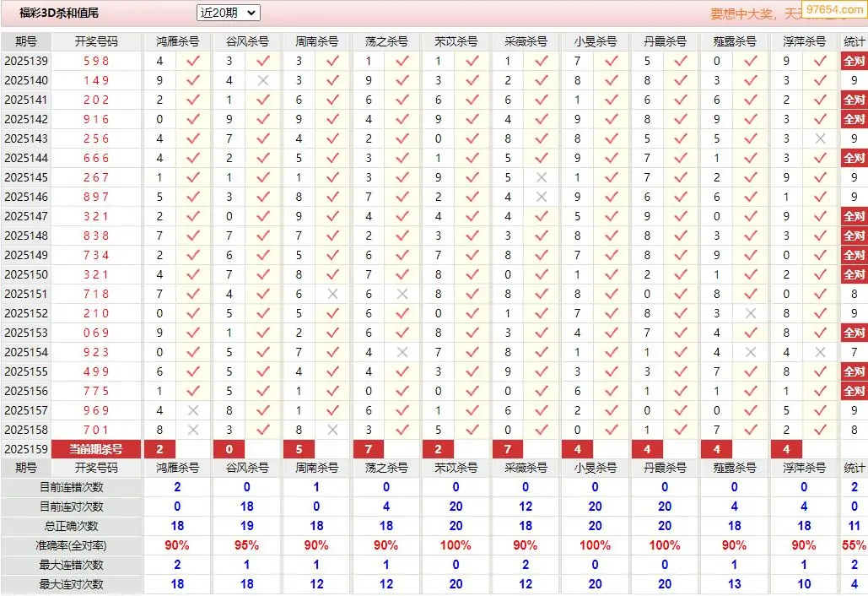Click the red check for 丹霞杀号 in row 2025150

click(681, 274)
